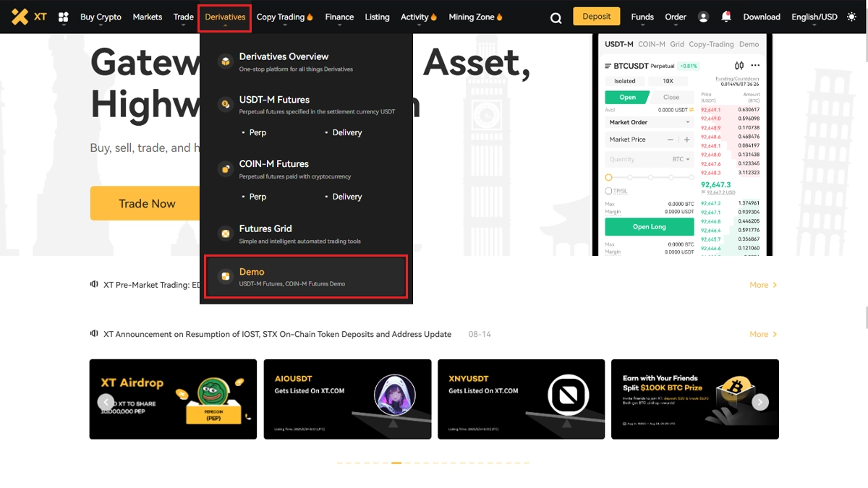Image resolution: width=868 pixels, height=488 pixels.
Task: Go to previous banner with left arrow
Action: pyautogui.click(x=106, y=402)
